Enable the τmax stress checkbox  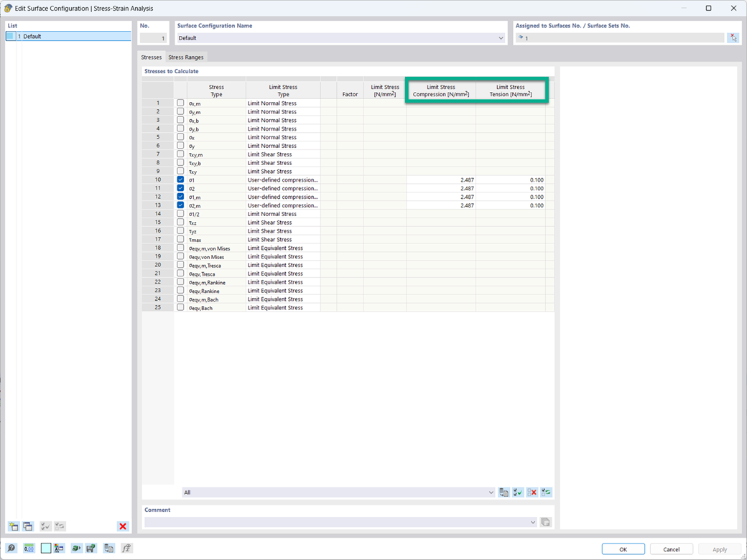click(x=180, y=239)
